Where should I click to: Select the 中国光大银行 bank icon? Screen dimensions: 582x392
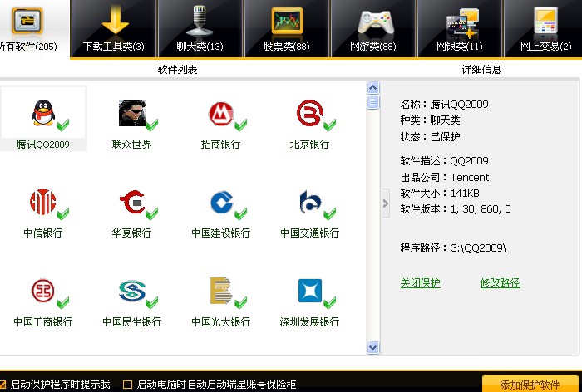point(221,291)
